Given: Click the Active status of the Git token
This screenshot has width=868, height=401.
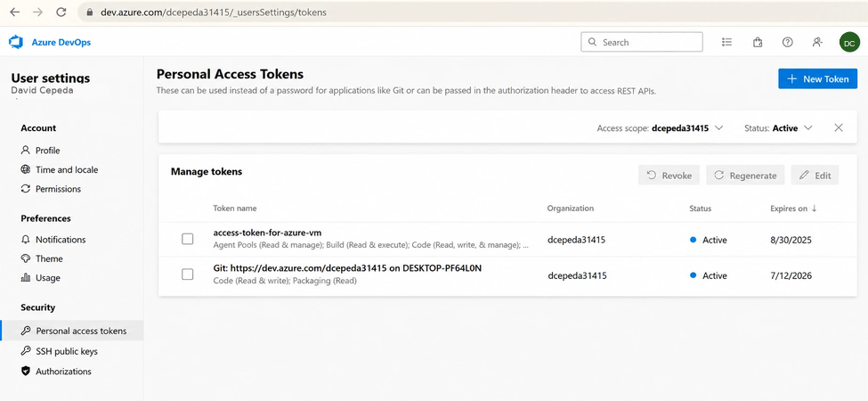Looking at the screenshot, I should 709,275.
